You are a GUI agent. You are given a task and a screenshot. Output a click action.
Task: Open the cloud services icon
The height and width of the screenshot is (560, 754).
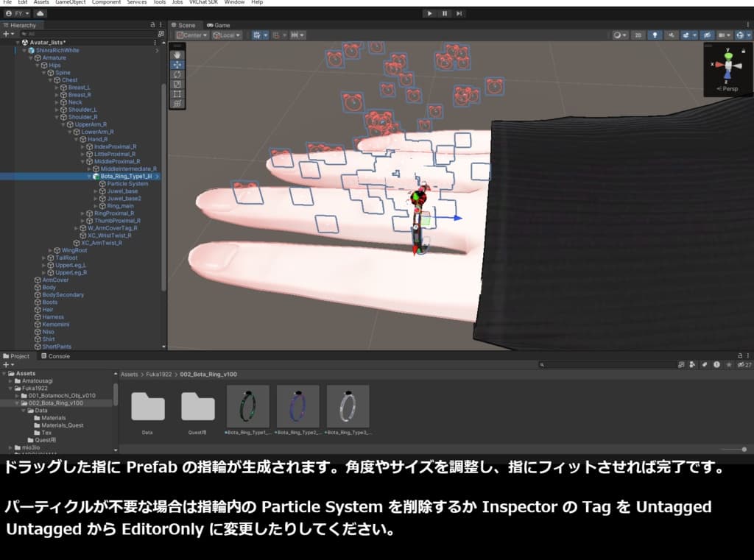pos(40,13)
